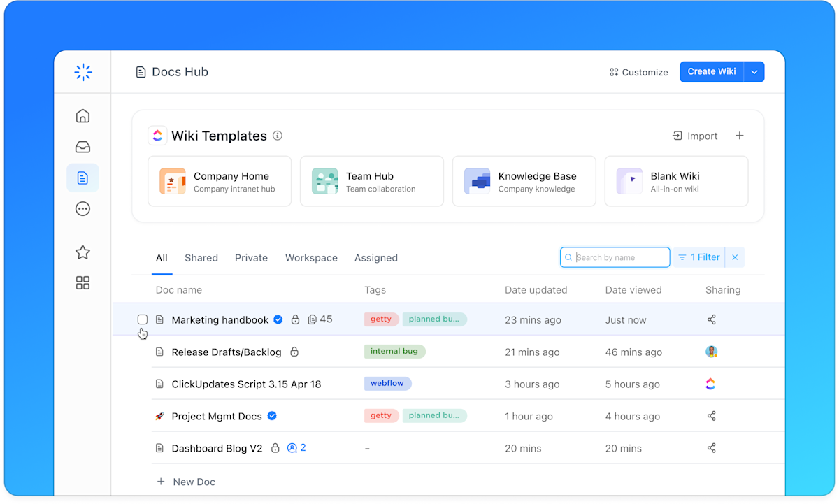The image size is (839, 504).
Task: Click the info icon next to Wiki Templates
Action: point(278,136)
